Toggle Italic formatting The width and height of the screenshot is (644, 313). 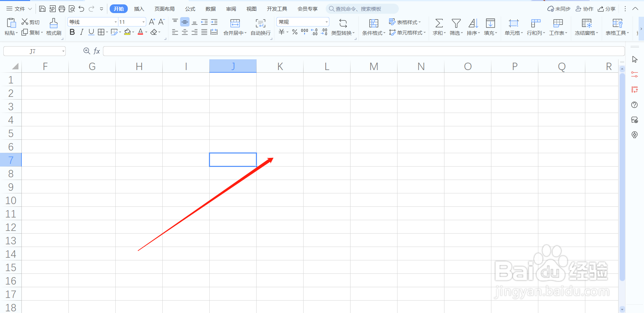tap(82, 32)
